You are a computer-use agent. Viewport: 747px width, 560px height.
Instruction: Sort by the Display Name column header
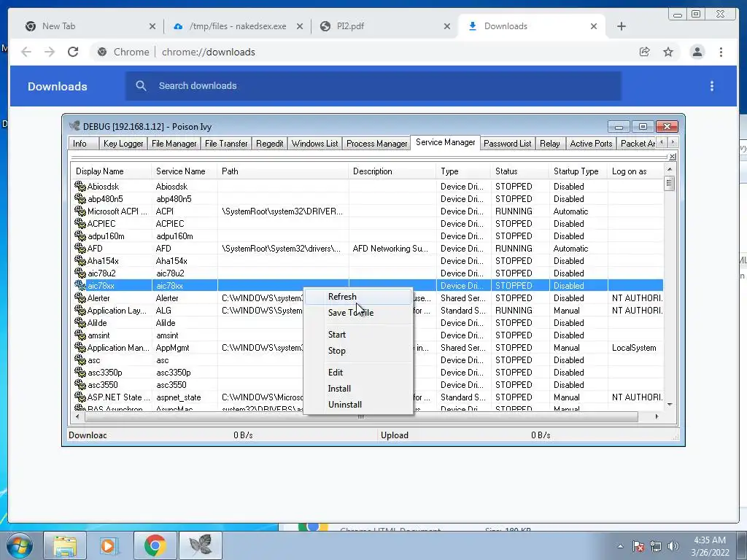(x=112, y=171)
